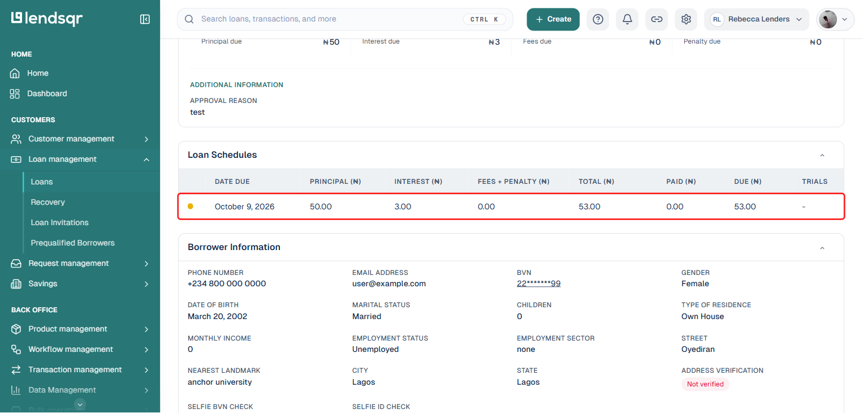
Task: Open the settings gear icon
Action: (x=686, y=19)
